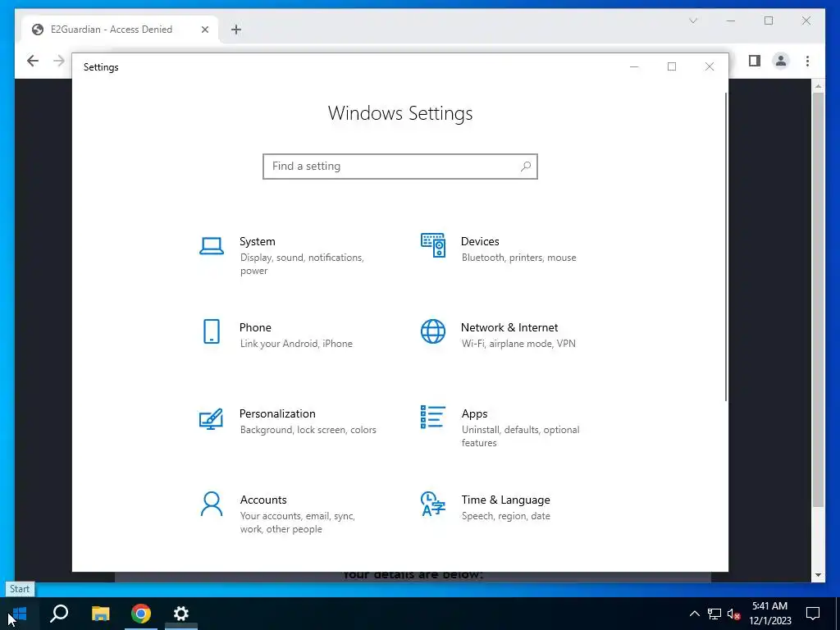Close the Settings window

tap(710, 67)
